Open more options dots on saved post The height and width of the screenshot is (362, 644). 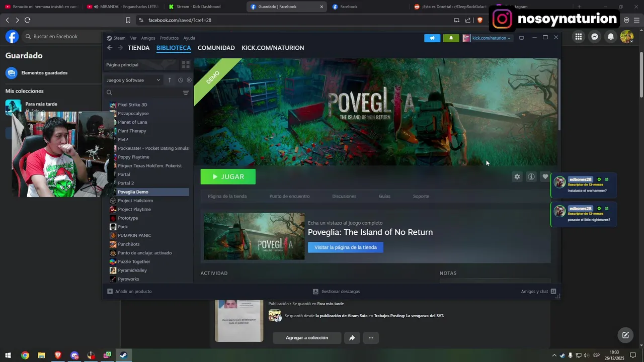pos(371,338)
